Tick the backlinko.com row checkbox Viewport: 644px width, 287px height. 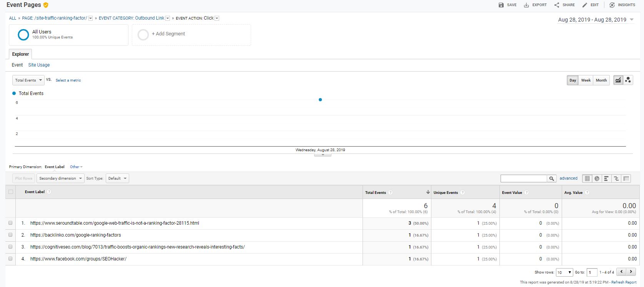[x=10, y=235]
